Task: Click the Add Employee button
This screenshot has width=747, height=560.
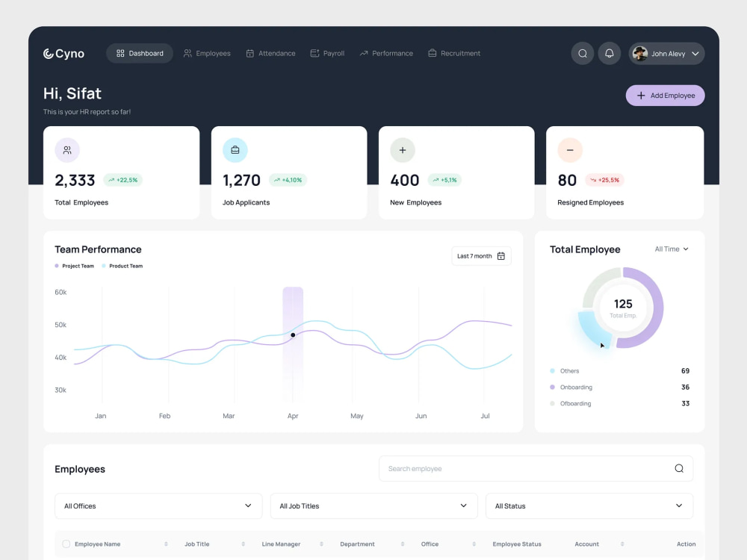Action: click(665, 96)
